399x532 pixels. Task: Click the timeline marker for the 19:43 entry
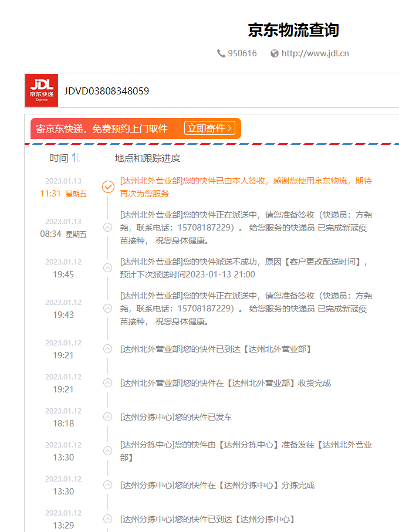click(x=107, y=309)
